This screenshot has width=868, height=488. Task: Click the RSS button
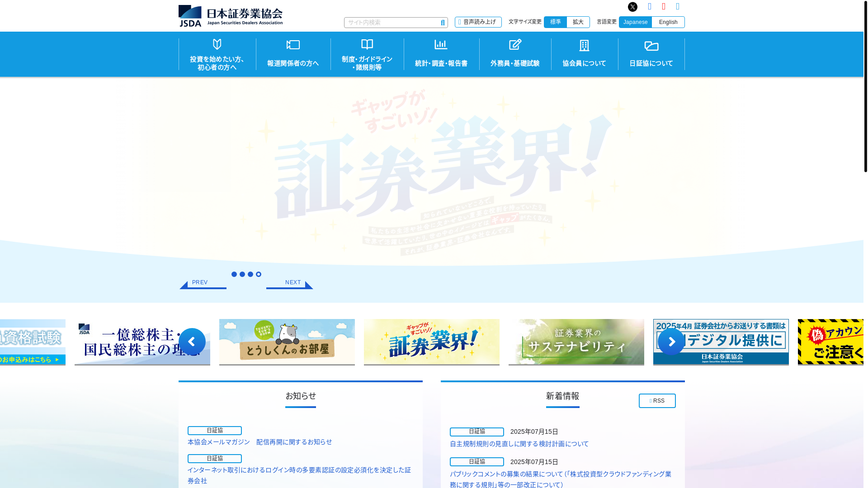657,401
